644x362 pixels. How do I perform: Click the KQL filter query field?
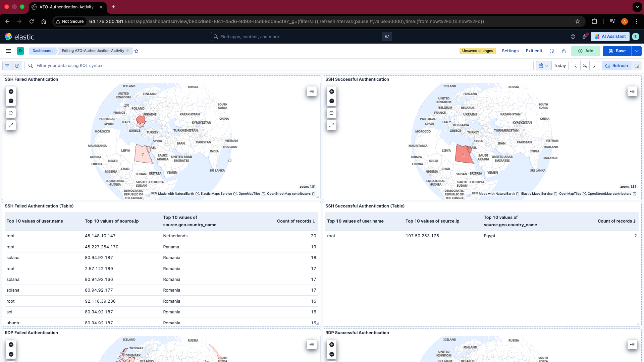279,66
